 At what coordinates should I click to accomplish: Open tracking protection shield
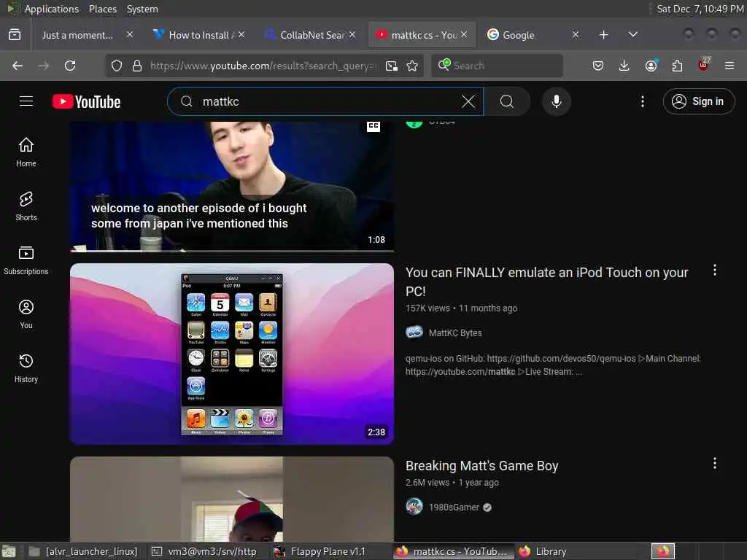tap(117, 66)
